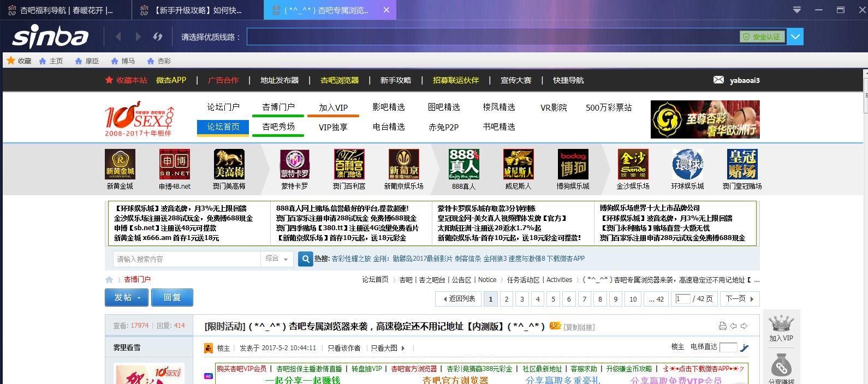
Task: Click the 环球娱乐城 globe icon
Action: click(x=688, y=164)
